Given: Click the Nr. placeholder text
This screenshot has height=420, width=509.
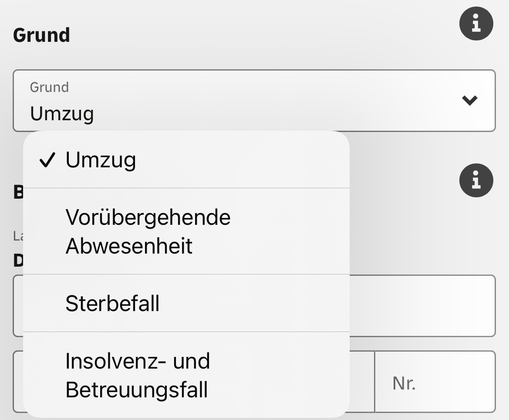Looking at the screenshot, I should pos(404,383).
